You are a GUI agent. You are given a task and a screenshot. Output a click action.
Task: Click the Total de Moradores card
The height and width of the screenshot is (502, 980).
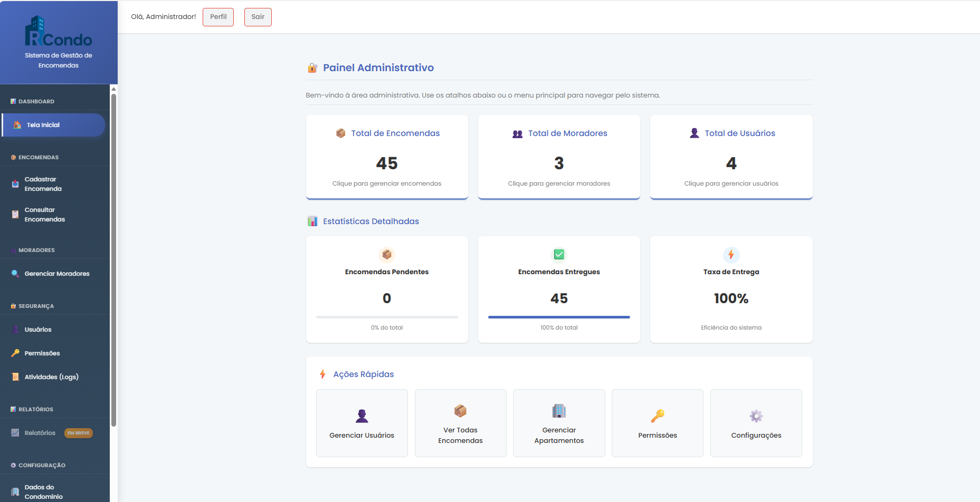pos(558,157)
